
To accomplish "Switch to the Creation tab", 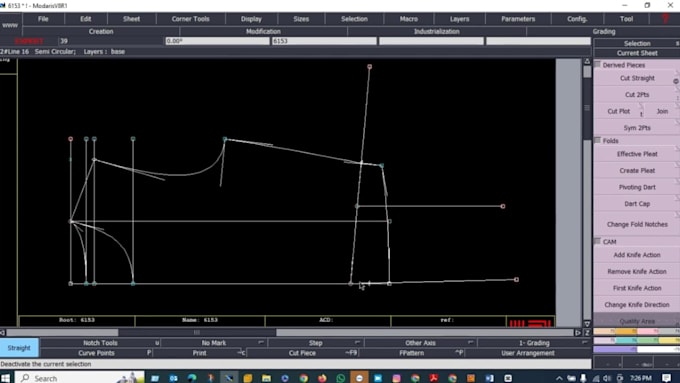I will pyautogui.click(x=101, y=31).
